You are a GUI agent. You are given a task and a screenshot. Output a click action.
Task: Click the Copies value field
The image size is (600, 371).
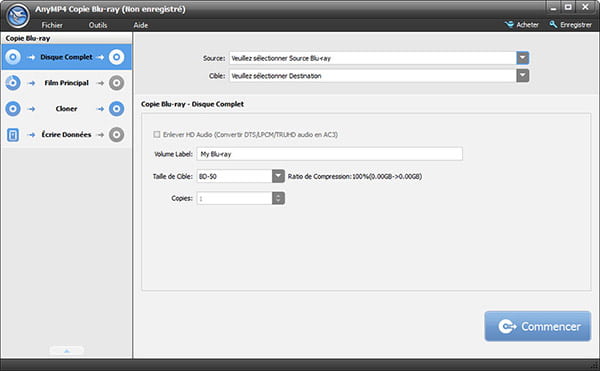point(234,198)
